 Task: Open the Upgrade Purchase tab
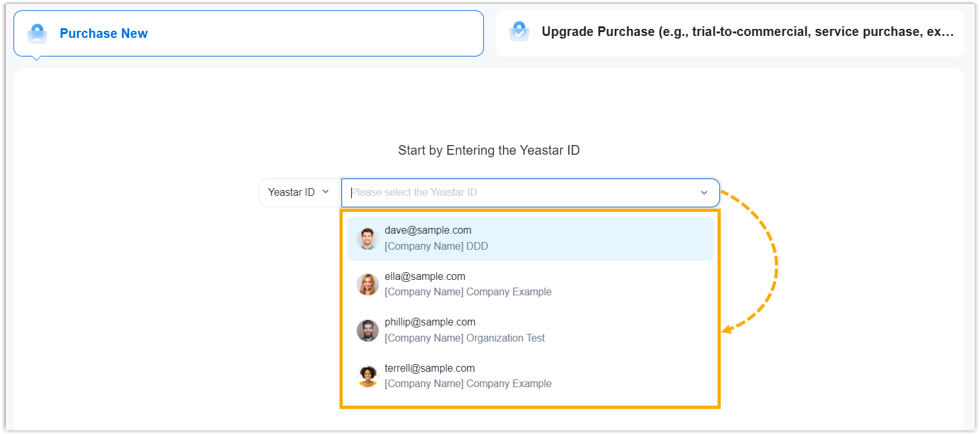747,32
